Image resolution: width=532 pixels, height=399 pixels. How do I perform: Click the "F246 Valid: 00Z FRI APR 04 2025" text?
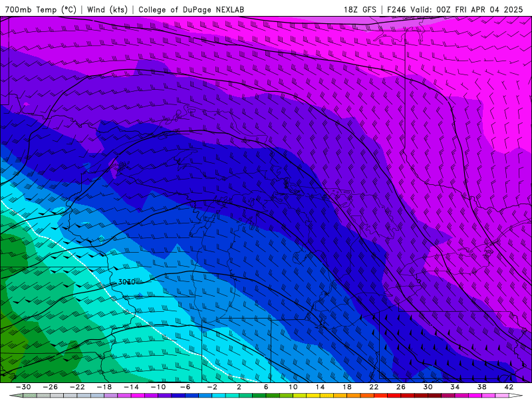click(x=455, y=9)
